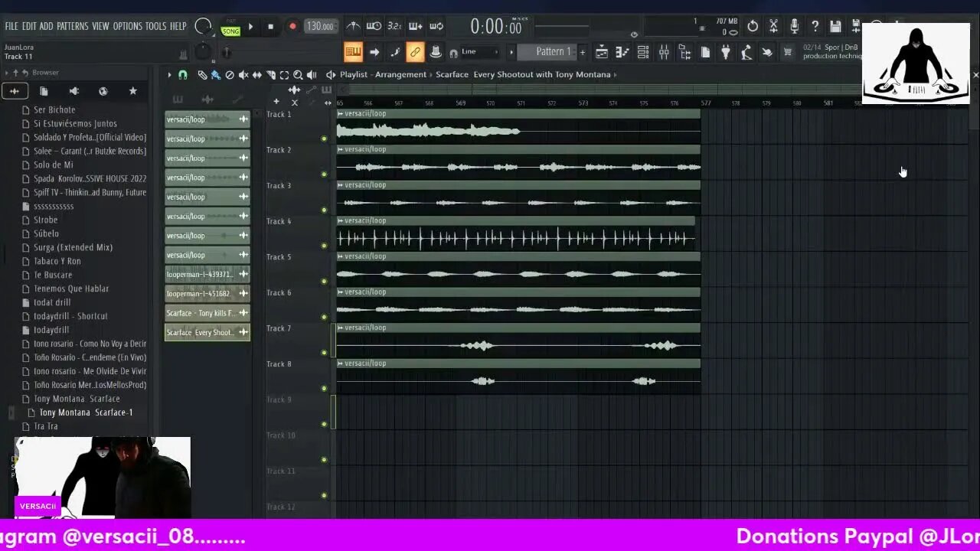This screenshot has width=980, height=551.
Task: Click the 130.000 tempo field
Action: point(320,27)
